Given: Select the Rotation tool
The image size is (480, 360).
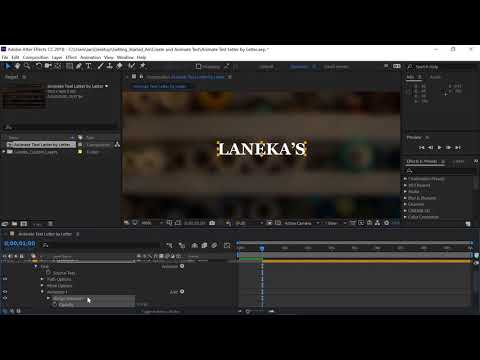Looking at the screenshot, I should 39,66.
